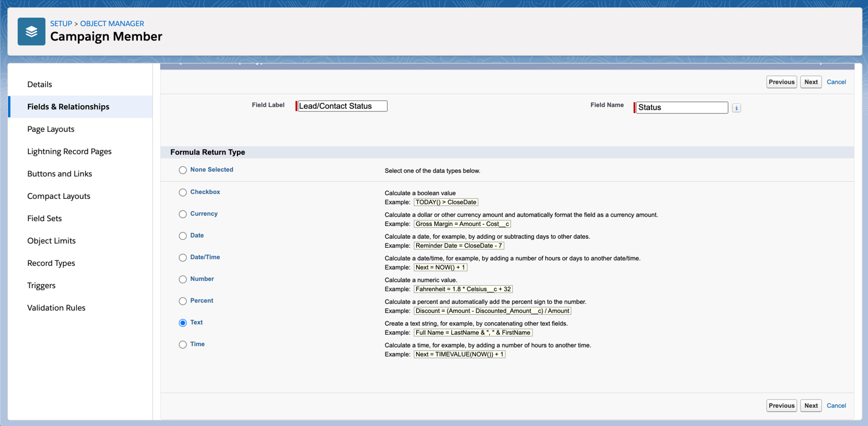Click the Object Manager layers icon
This screenshot has height=426, width=868.
pyautogui.click(x=31, y=31)
